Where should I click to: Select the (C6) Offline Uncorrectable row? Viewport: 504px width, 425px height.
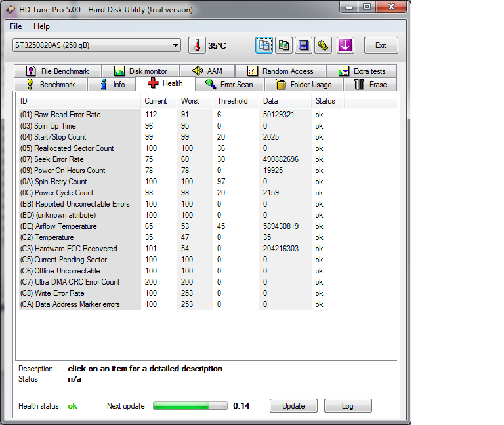(x=182, y=271)
